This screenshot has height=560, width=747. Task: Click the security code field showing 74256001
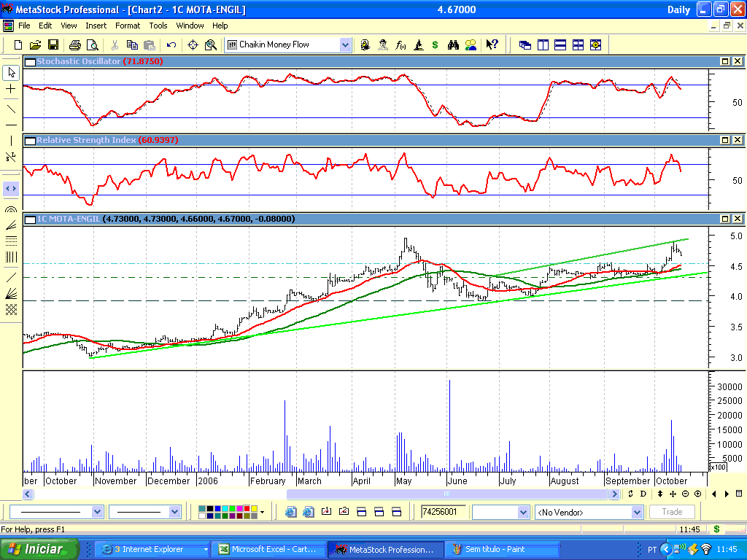click(x=443, y=512)
